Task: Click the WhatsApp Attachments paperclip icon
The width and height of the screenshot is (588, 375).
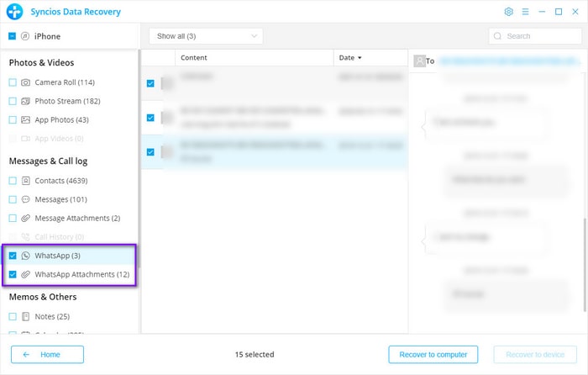Action: pos(26,274)
